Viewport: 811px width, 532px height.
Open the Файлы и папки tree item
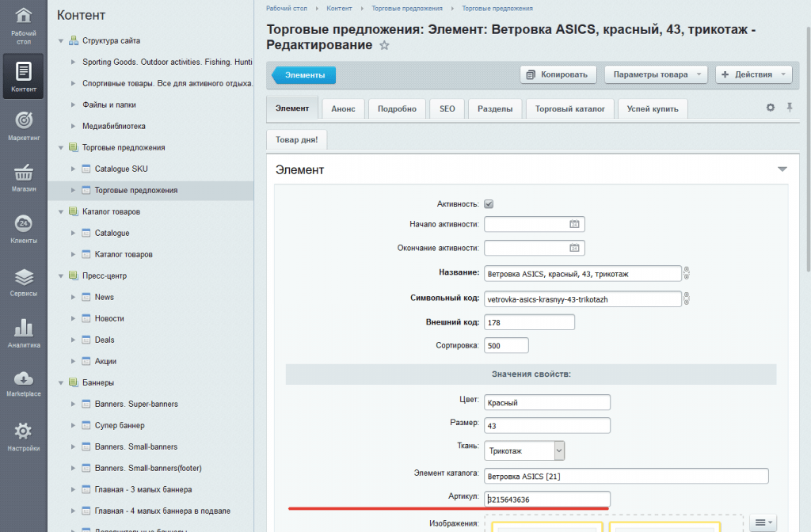click(x=109, y=104)
